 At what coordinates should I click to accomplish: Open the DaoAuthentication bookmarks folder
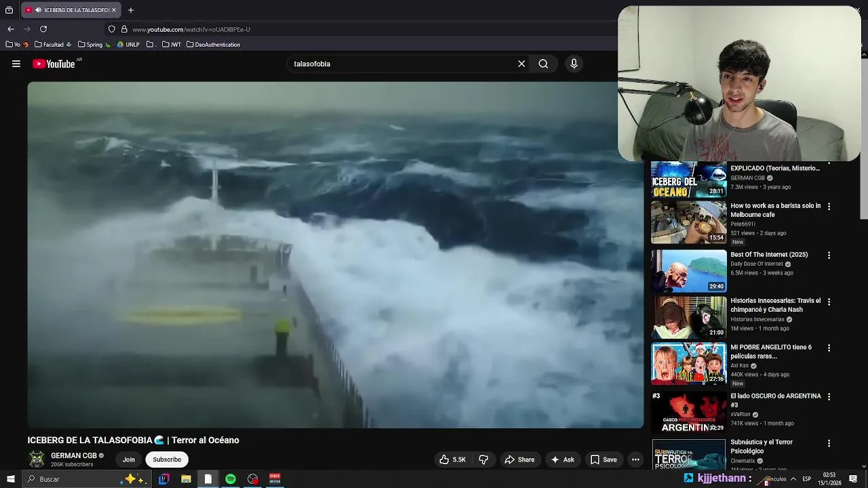213,45
